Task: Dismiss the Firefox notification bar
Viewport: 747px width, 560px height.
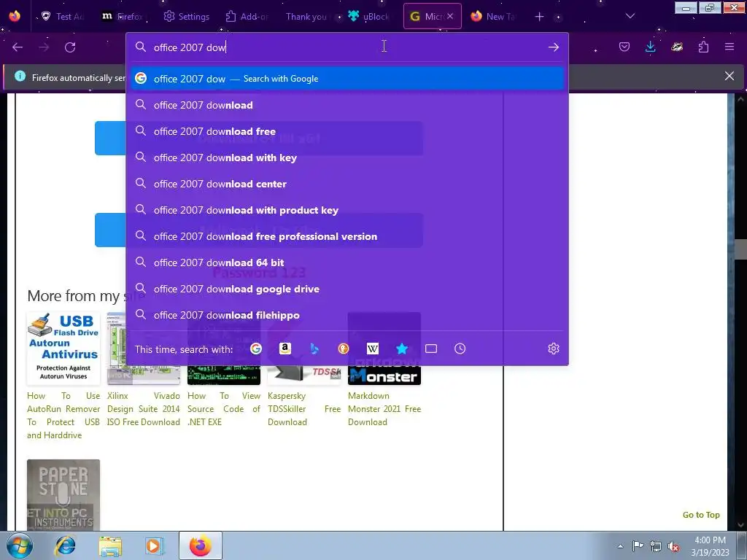Action: click(x=729, y=76)
